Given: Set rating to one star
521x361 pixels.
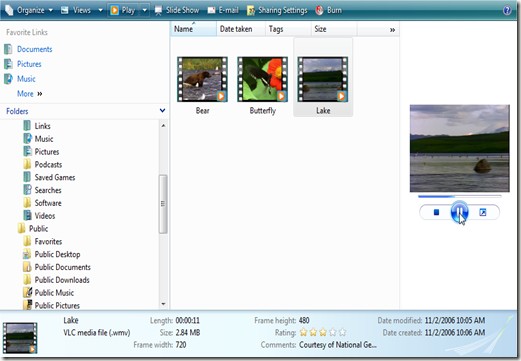Looking at the screenshot, I should pyautogui.click(x=303, y=332).
